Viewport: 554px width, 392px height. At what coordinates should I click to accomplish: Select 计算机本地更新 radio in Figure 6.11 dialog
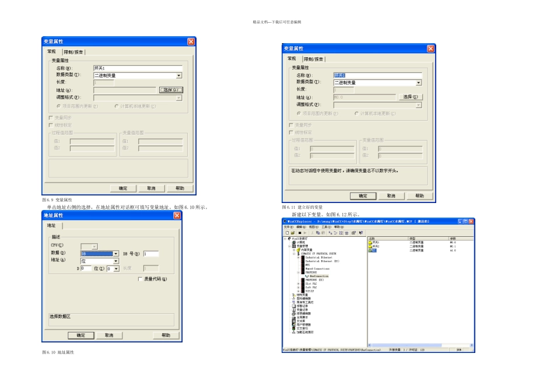tap(356, 114)
